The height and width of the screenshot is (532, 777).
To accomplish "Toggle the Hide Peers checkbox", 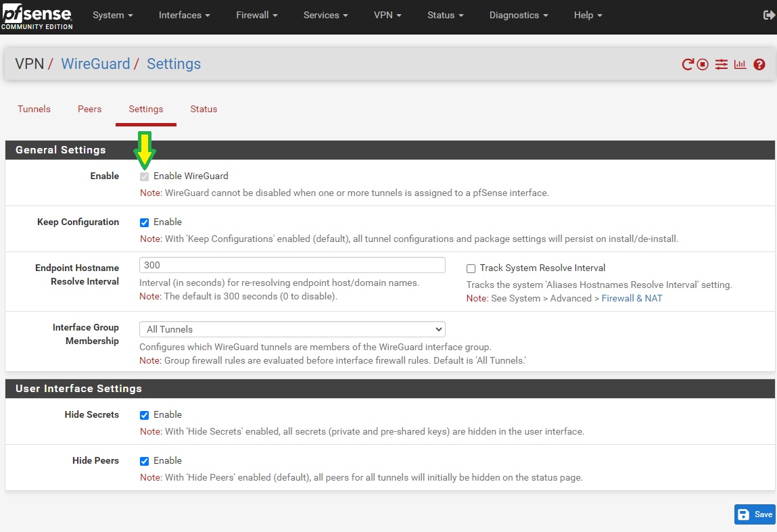I will coord(144,461).
